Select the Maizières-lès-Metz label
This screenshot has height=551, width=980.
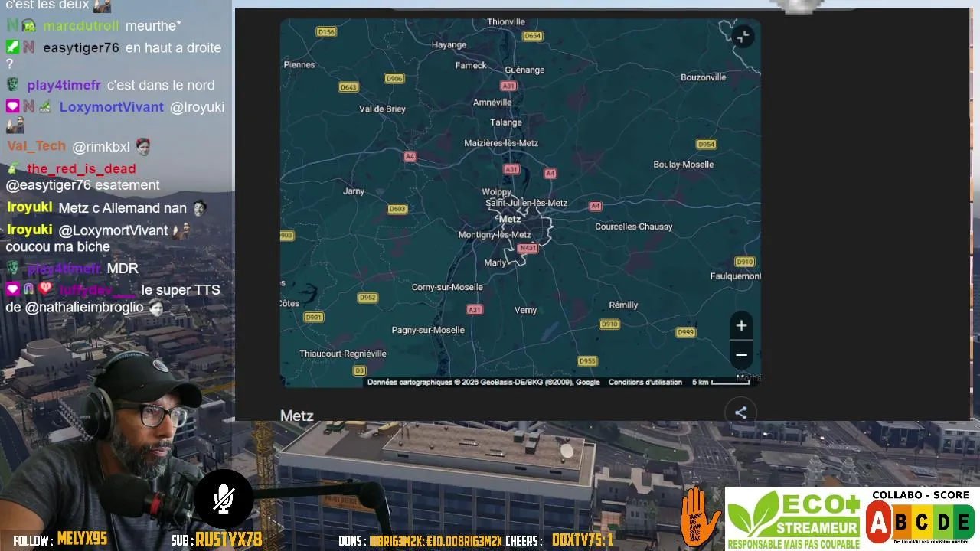tap(501, 143)
